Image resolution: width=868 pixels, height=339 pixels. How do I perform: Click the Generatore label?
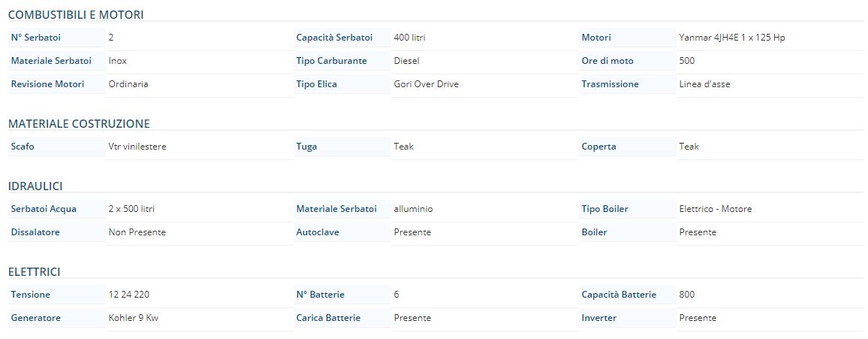coord(36,318)
